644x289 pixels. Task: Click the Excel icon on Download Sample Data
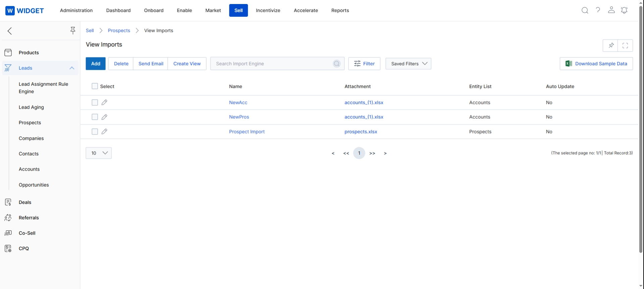(x=569, y=64)
